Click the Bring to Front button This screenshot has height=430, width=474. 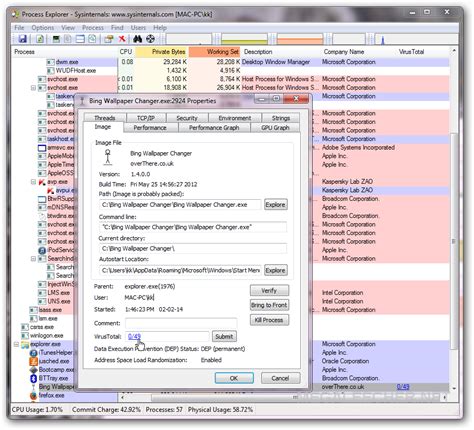pyautogui.click(x=269, y=305)
